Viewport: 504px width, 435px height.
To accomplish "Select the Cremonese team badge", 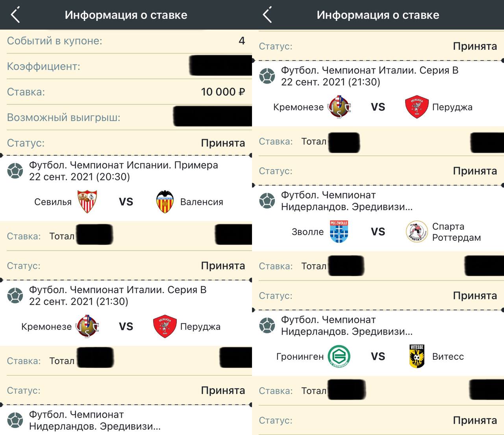I will pyautogui.click(x=87, y=327).
